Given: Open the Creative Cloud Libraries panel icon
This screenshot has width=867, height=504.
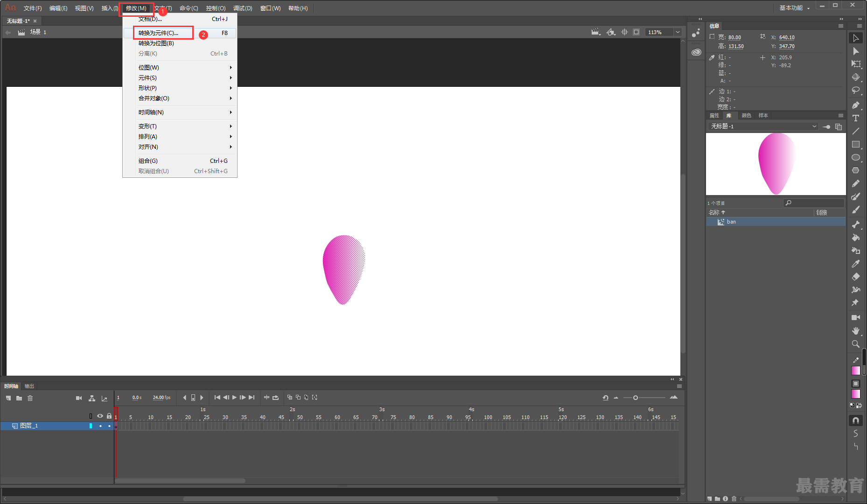Looking at the screenshot, I should pos(696,52).
